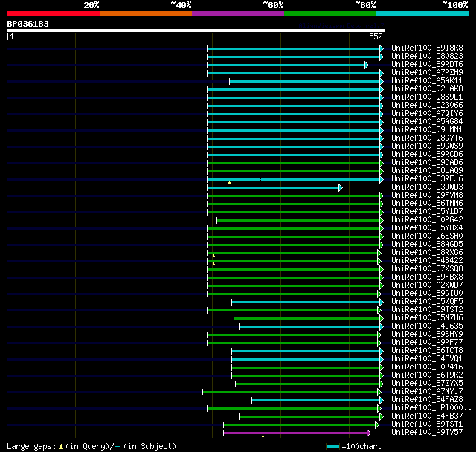This screenshot has height=452, width=476.
Task: Click the orange ~40% identity legend segment
Action: tap(146, 13)
